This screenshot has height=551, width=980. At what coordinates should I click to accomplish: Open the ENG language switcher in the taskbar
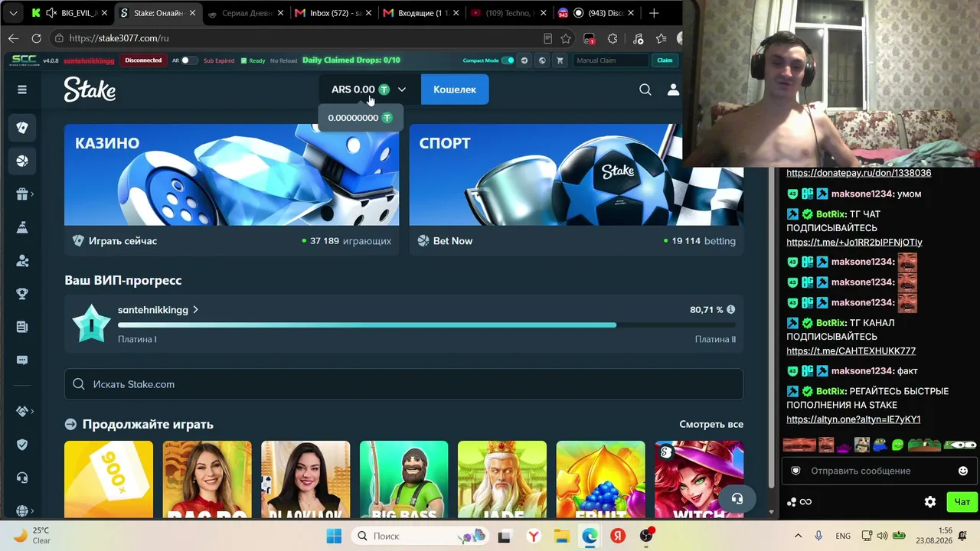point(843,536)
